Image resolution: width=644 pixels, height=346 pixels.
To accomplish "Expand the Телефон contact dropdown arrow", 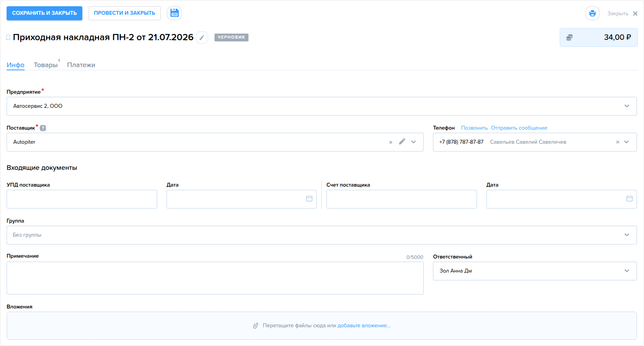I will click(x=626, y=142).
